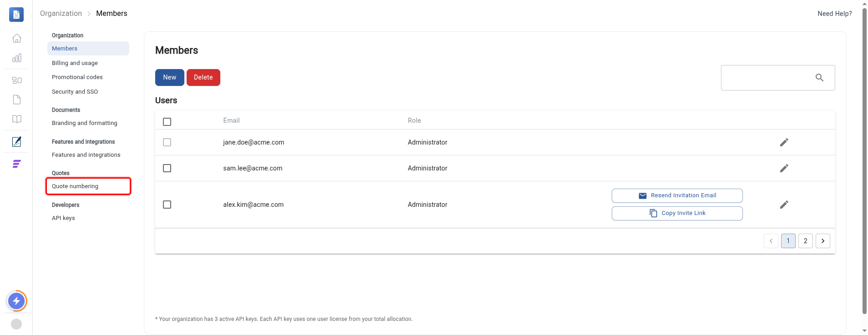Click the scrollbar down arrow
This screenshot has height=335, width=868.
(x=864, y=331)
